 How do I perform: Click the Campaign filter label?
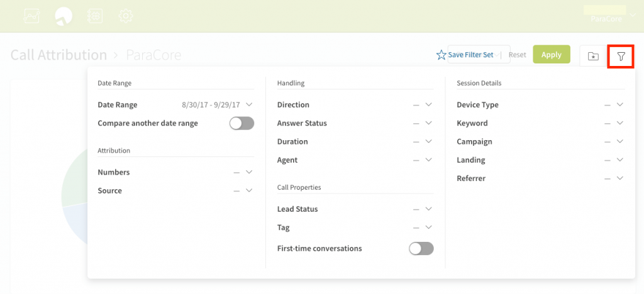[474, 141]
